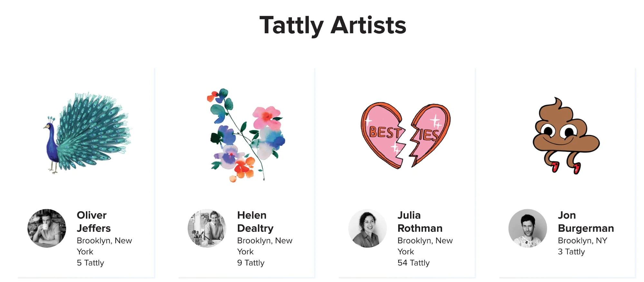Open Helen Dealtry's avatar photo

[x=207, y=228]
